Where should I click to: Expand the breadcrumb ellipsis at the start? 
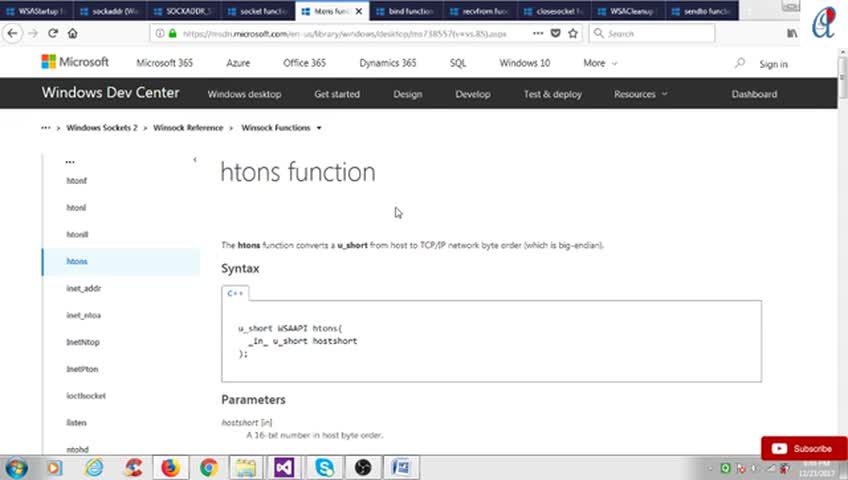pyautogui.click(x=45, y=128)
